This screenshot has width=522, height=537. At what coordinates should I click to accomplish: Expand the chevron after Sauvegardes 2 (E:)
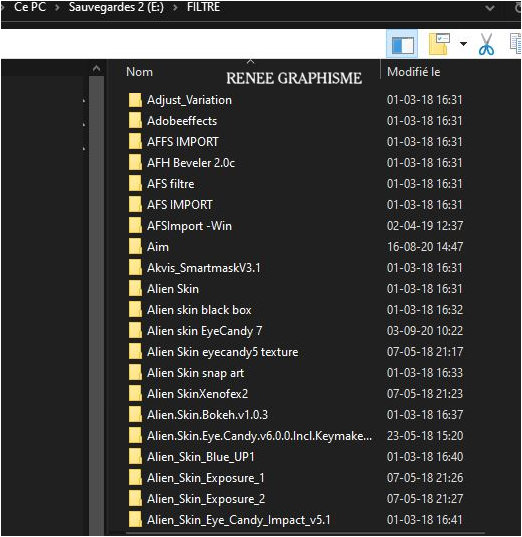tap(175, 8)
